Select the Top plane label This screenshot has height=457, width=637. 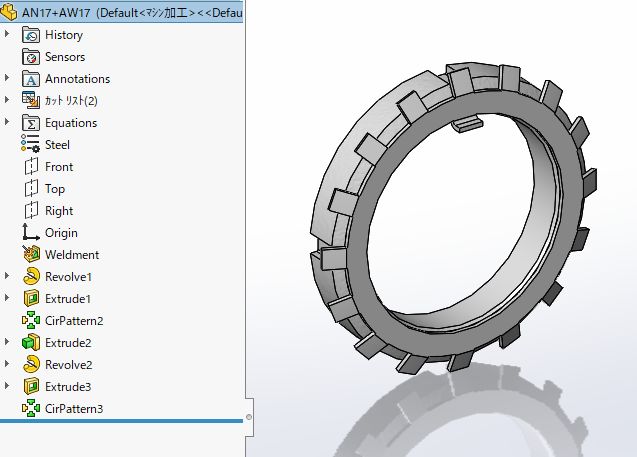[55, 189]
